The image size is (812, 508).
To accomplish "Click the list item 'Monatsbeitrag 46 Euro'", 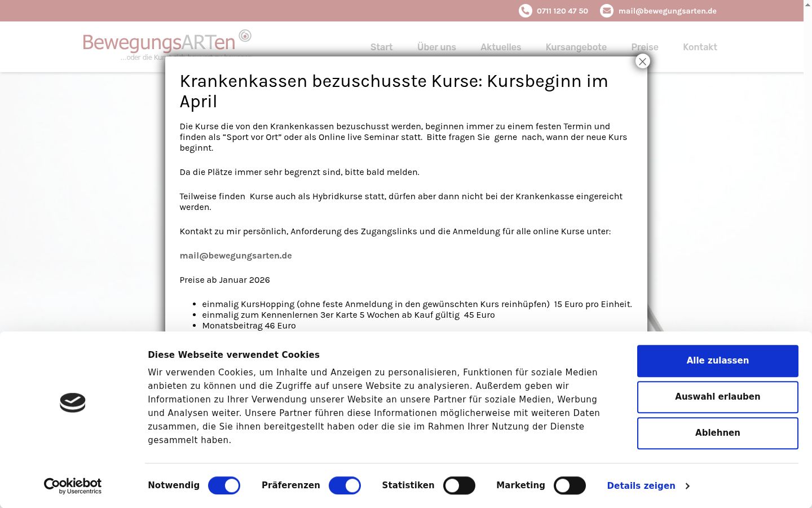I will point(249,325).
